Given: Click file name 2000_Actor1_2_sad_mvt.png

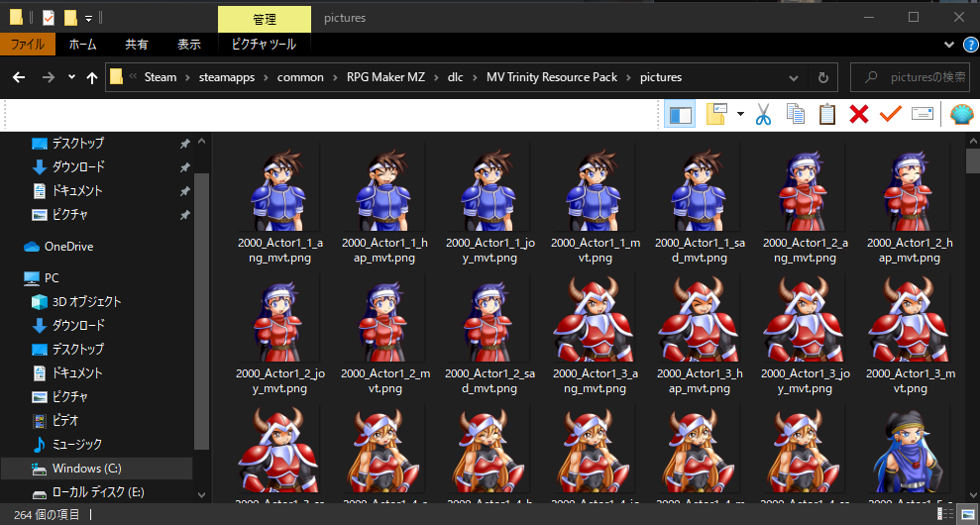Looking at the screenshot, I should click(x=489, y=381).
